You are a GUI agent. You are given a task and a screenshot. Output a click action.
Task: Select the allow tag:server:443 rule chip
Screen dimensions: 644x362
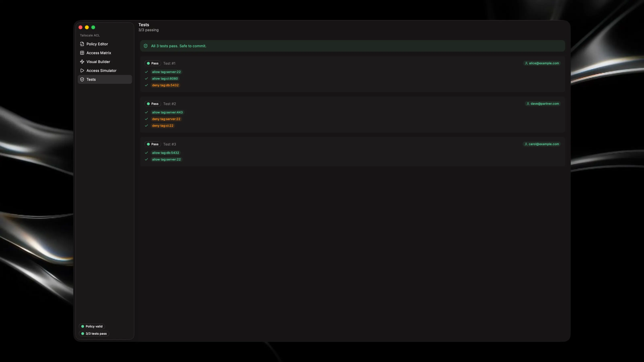[167, 112]
